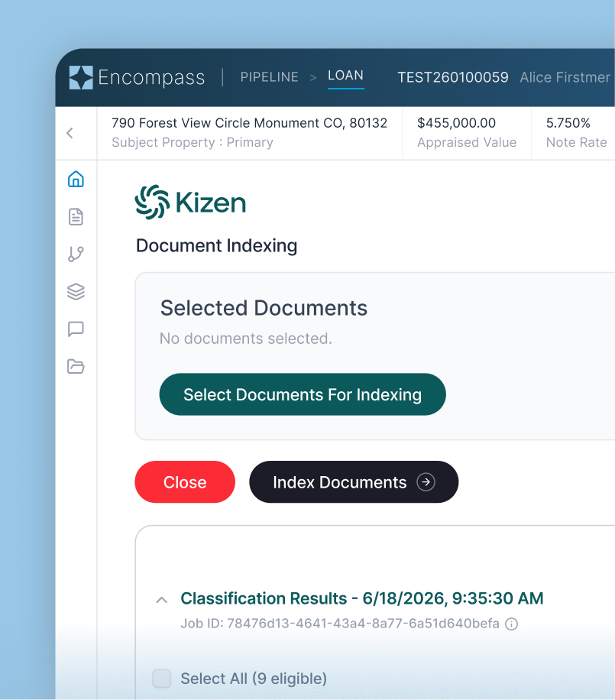Collapse the Classification Results section
Screen dimensions: 615x700
click(162, 601)
